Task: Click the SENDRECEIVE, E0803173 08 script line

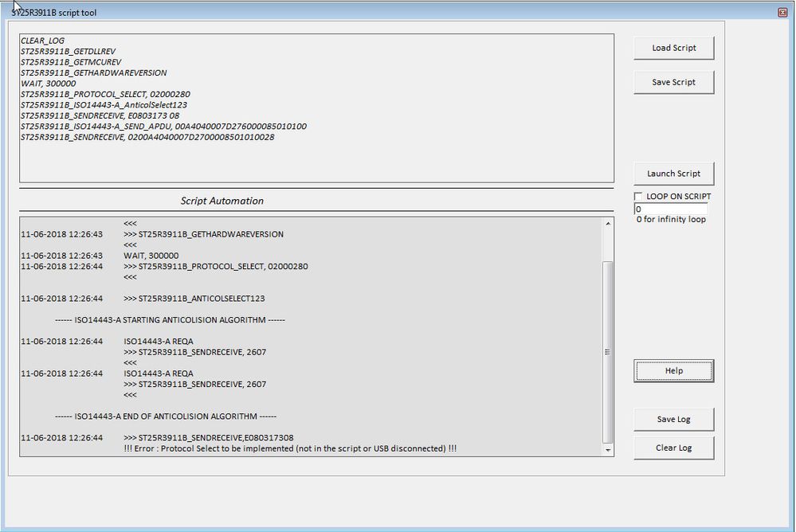Action: (100, 115)
